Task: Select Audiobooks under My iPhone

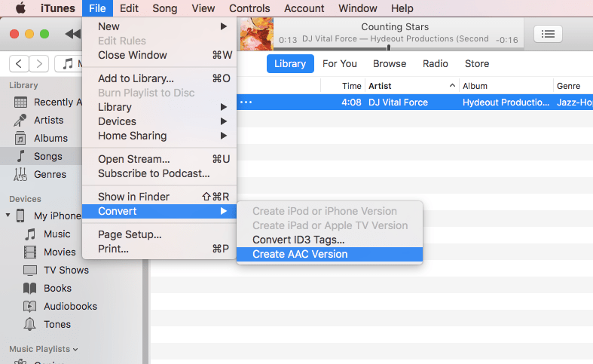Action: tap(70, 306)
